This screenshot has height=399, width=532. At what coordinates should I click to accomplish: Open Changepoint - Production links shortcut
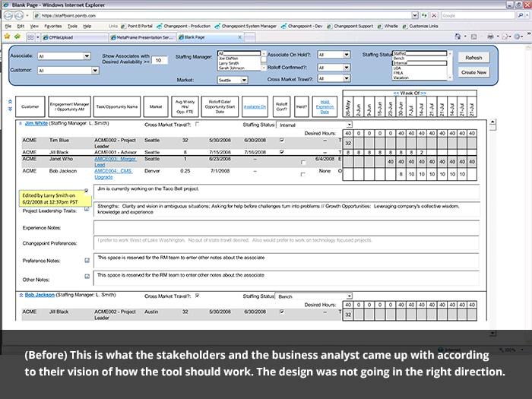184,26
